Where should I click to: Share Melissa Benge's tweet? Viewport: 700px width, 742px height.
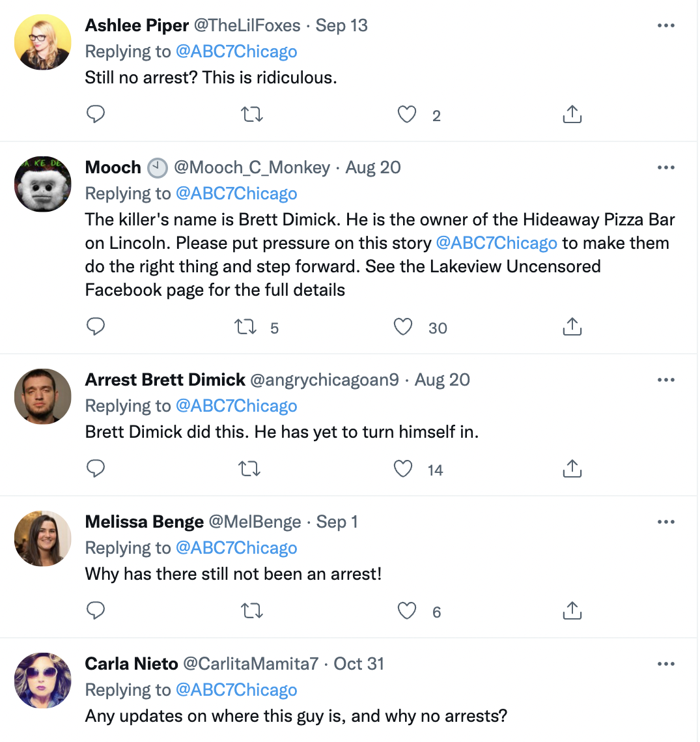(572, 611)
